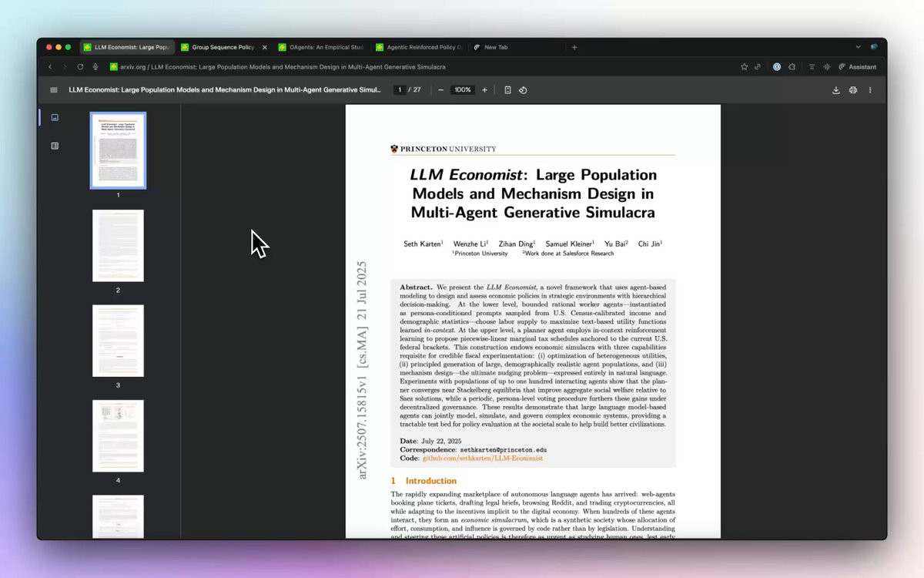Click the fit to page icon
The width and height of the screenshot is (924, 578).
pyautogui.click(x=507, y=90)
